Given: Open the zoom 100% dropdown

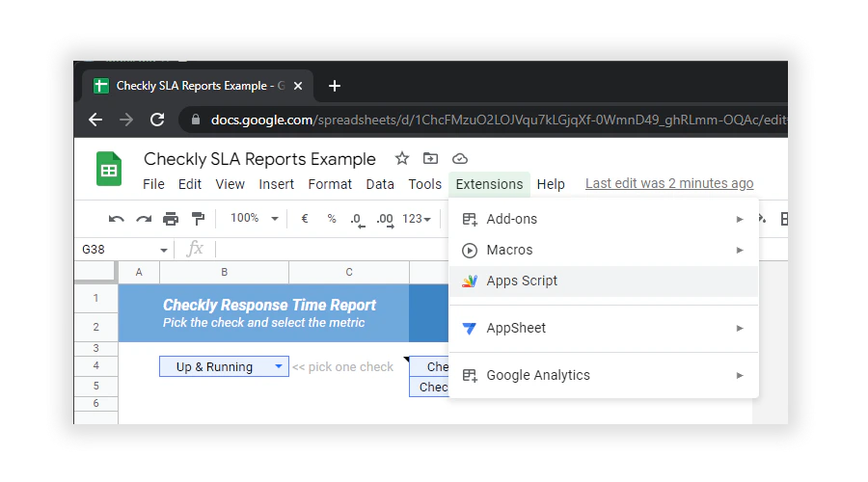Looking at the screenshot, I should tap(255, 218).
